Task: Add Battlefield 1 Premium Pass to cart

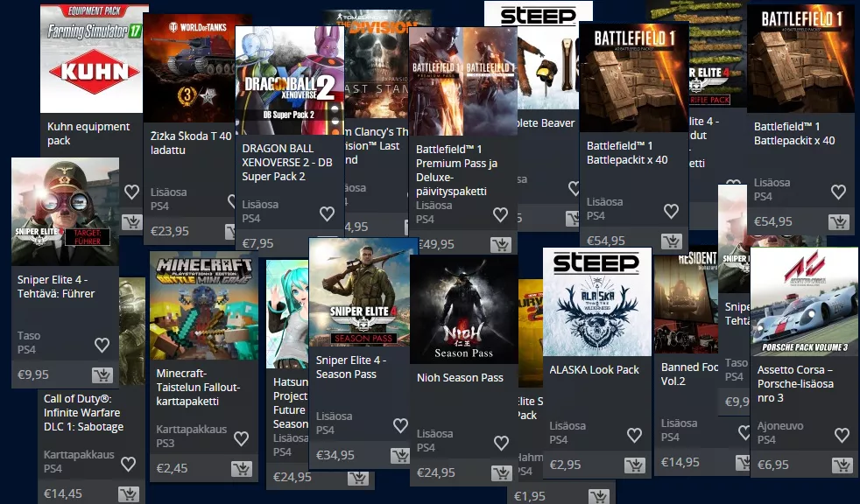Action: coord(501,244)
